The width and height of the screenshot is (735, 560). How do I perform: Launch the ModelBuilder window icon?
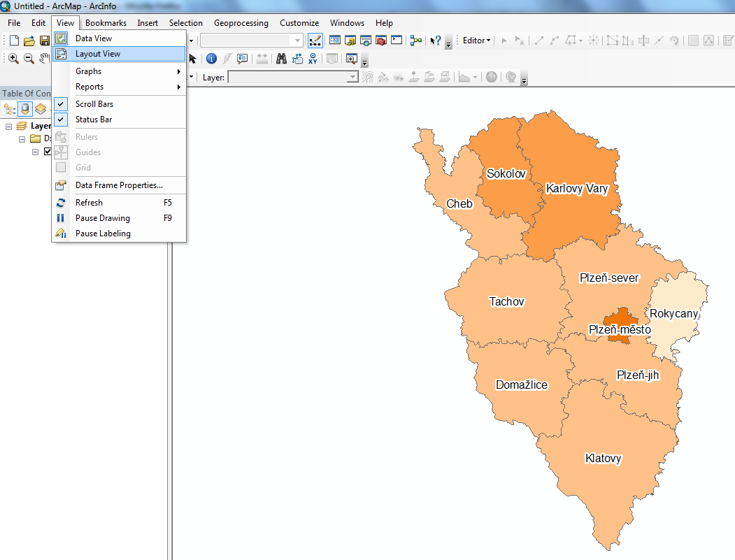(416, 41)
